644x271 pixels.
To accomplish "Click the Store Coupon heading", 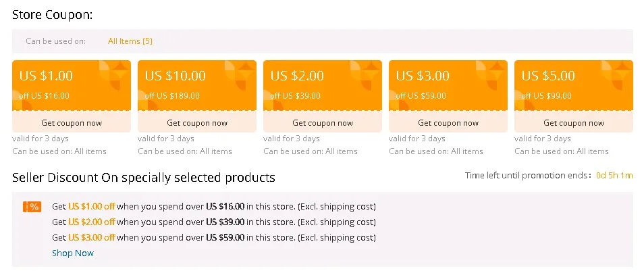I will click(53, 14).
